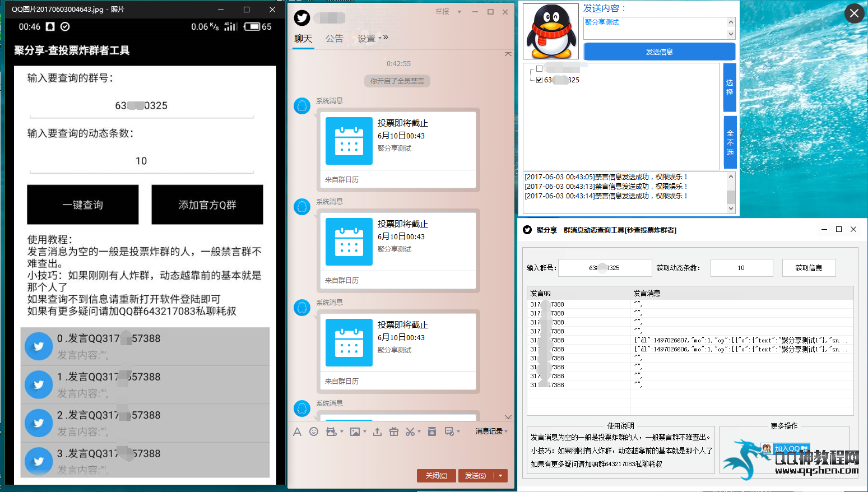Open the 举报 dropdown arrow in chat header
This screenshot has height=492, width=868.
point(459,12)
